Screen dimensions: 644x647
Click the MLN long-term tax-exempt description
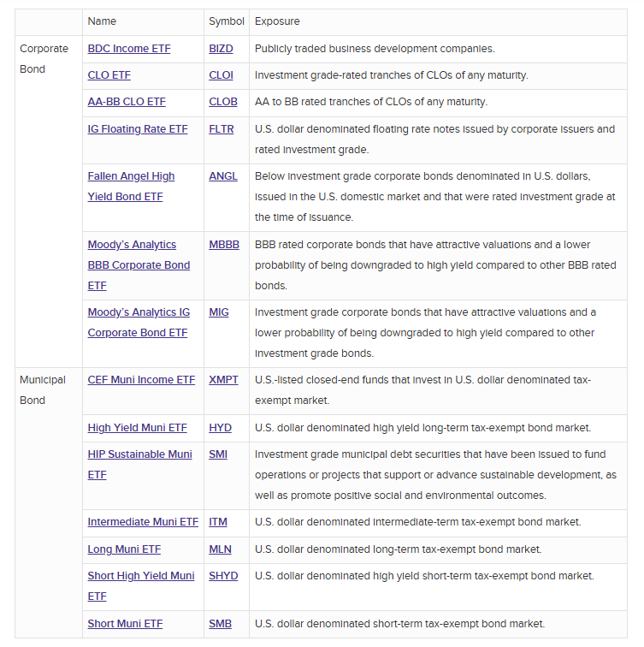point(399,549)
